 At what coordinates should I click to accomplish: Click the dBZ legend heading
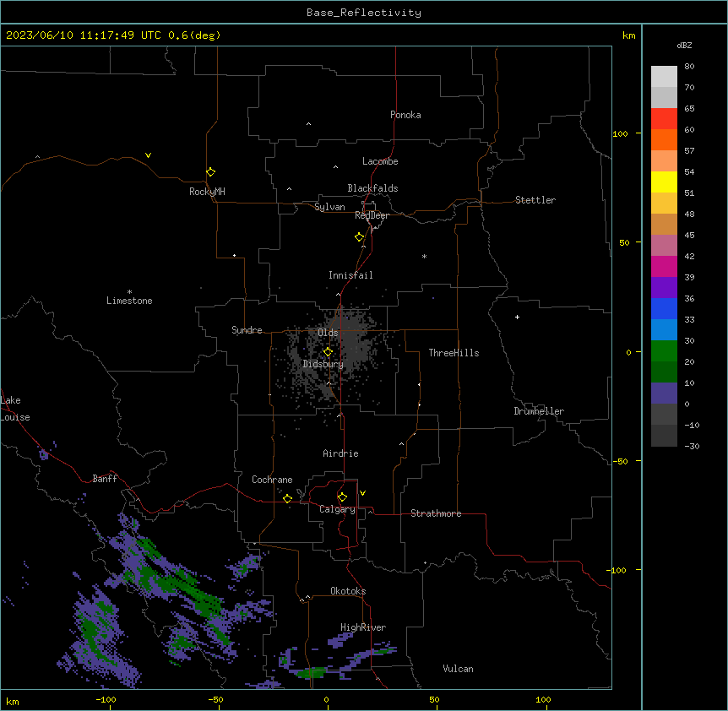pyautogui.click(x=684, y=45)
